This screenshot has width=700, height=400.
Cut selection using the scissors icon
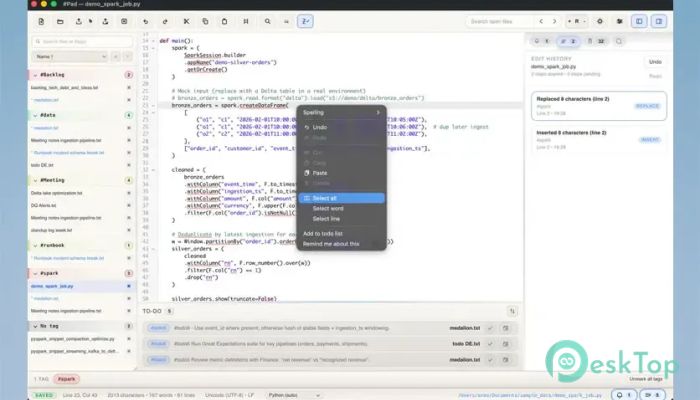point(186,21)
